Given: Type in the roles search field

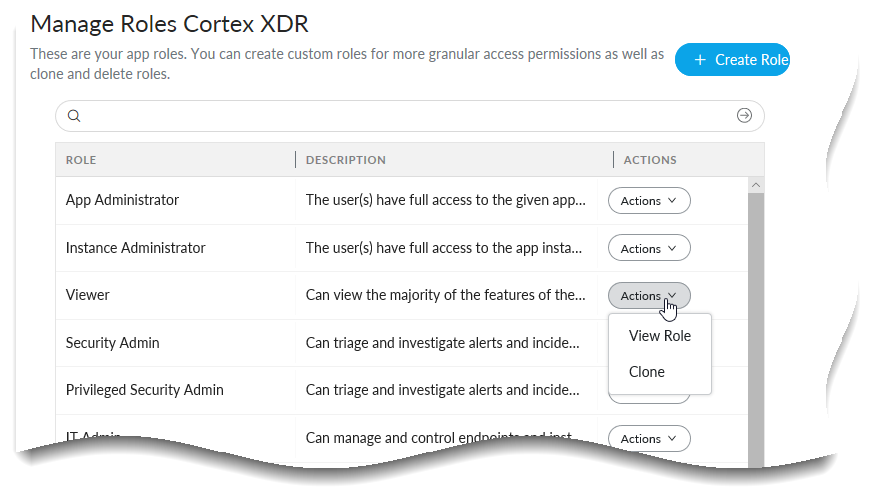Looking at the screenshot, I should click(x=400, y=116).
